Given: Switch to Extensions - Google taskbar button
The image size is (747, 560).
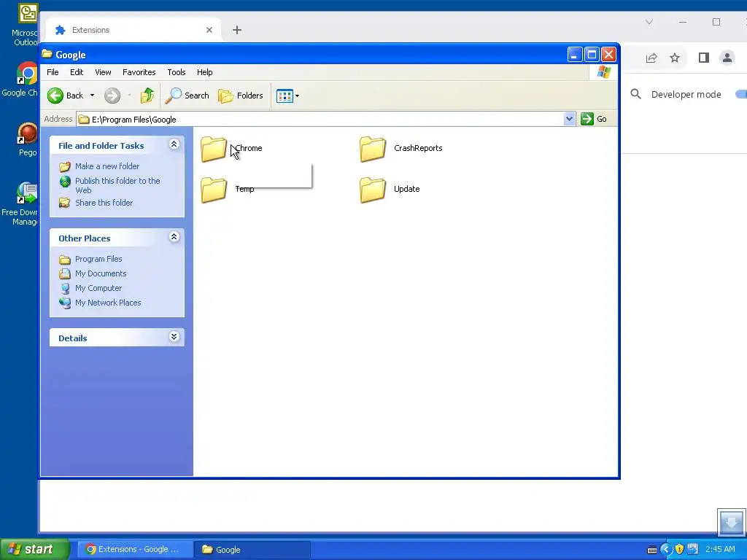Looking at the screenshot, I should click(135, 550).
